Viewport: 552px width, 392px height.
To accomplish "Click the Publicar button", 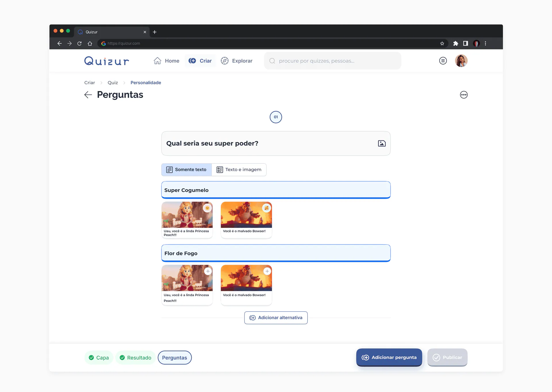I will [447, 357].
